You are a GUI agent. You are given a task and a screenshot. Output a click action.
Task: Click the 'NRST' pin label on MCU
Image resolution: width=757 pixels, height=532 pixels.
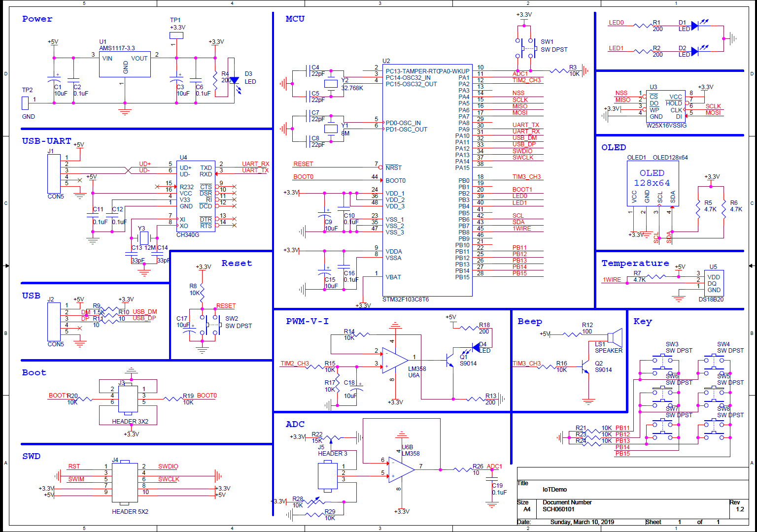(394, 168)
